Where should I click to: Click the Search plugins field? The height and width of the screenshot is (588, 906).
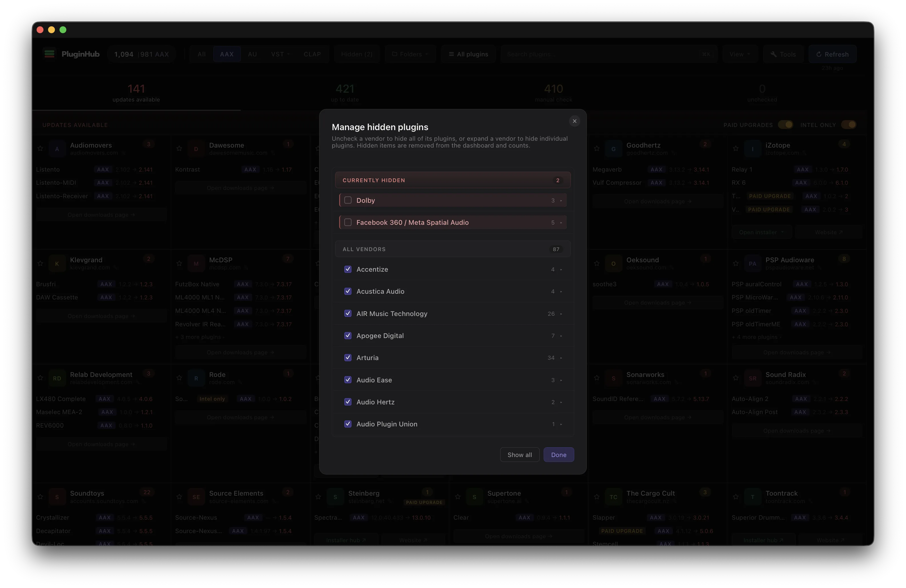click(x=609, y=54)
